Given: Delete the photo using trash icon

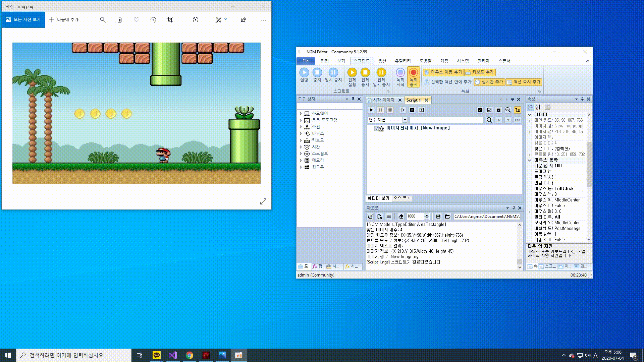Looking at the screenshot, I should (120, 20).
